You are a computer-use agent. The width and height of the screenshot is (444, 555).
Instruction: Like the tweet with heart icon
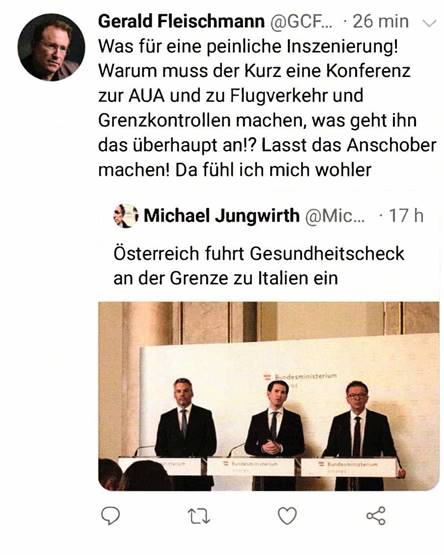tap(287, 516)
